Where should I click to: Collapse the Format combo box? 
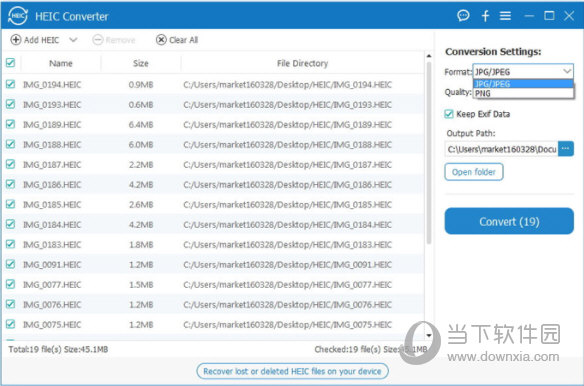click(523, 71)
